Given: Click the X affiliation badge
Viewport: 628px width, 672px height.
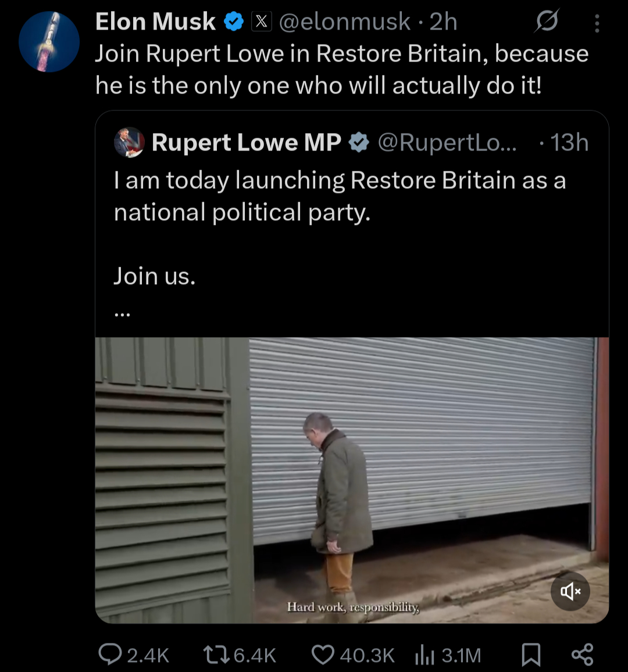Looking at the screenshot, I should point(262,22).
